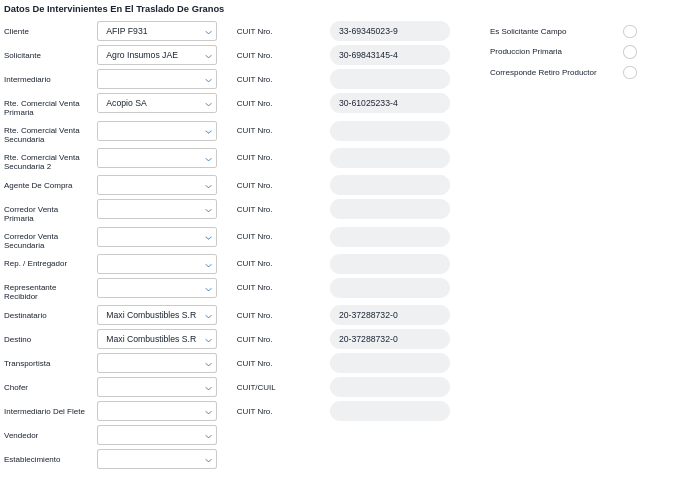Screen dimensions: 695x482
Task: Expand the Establecimiento dropdown
Action: [x=157, y=459]
